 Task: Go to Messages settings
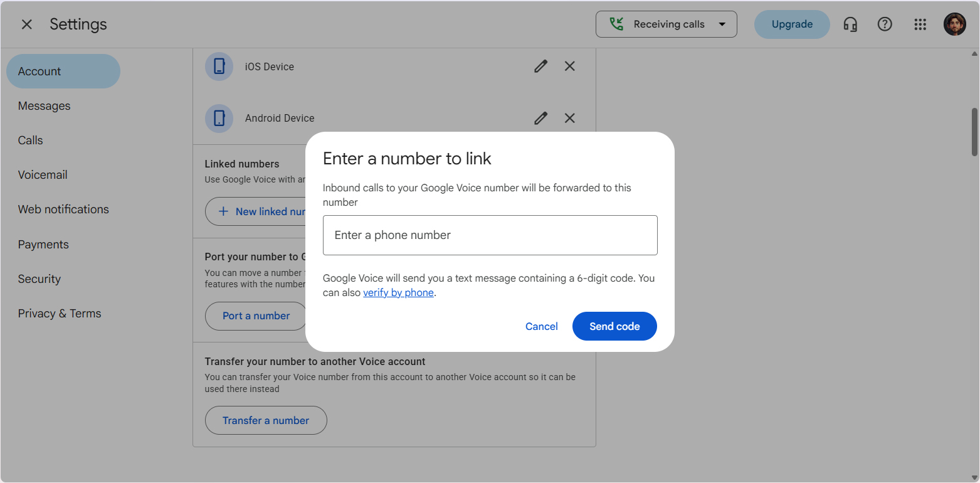coord(45,106)
